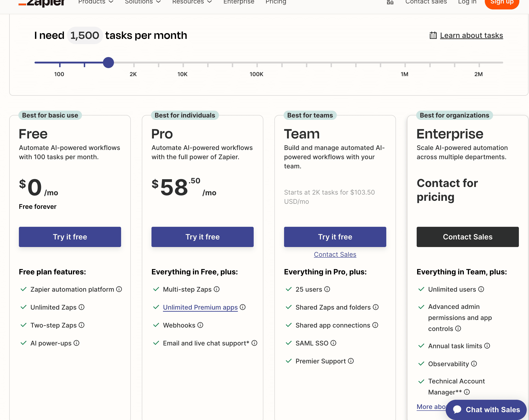Open info icon for Email and live chat support

[254, 343]
